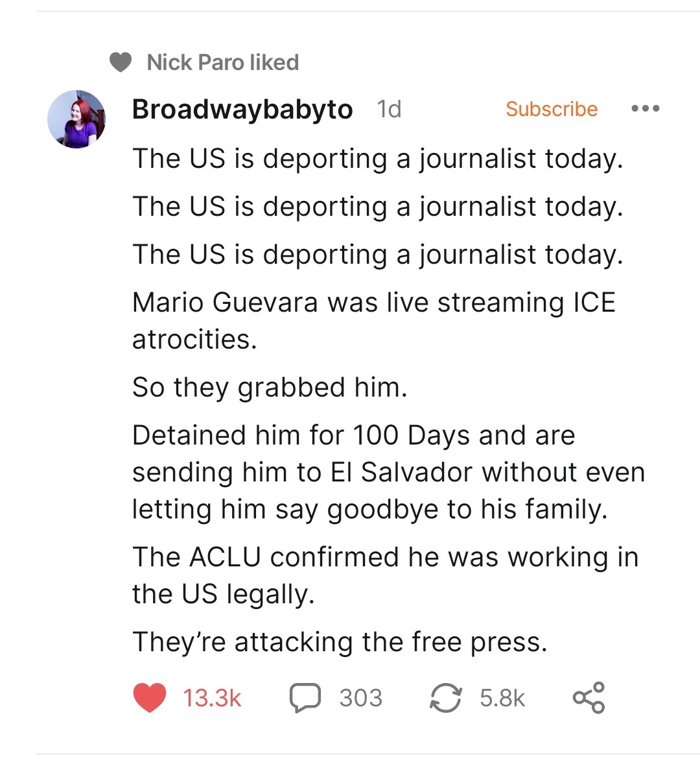Image resolution: width=700 pixels, height=764 pixels.
Task: Open the Broadwaybabyto username link
Action: pyautogui.click(x=242, y=109)
